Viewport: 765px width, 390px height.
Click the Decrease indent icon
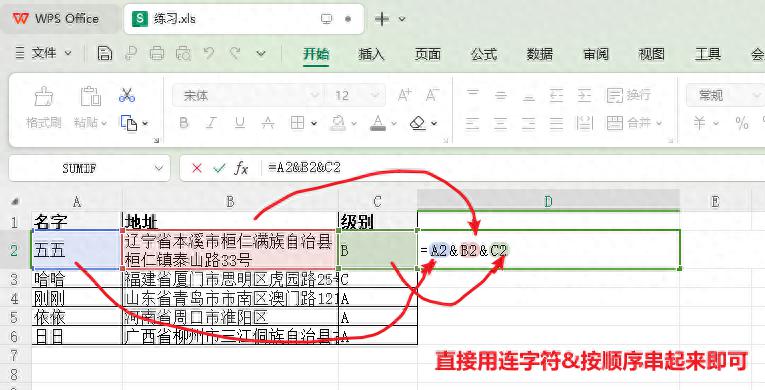(x=557, y=95)
